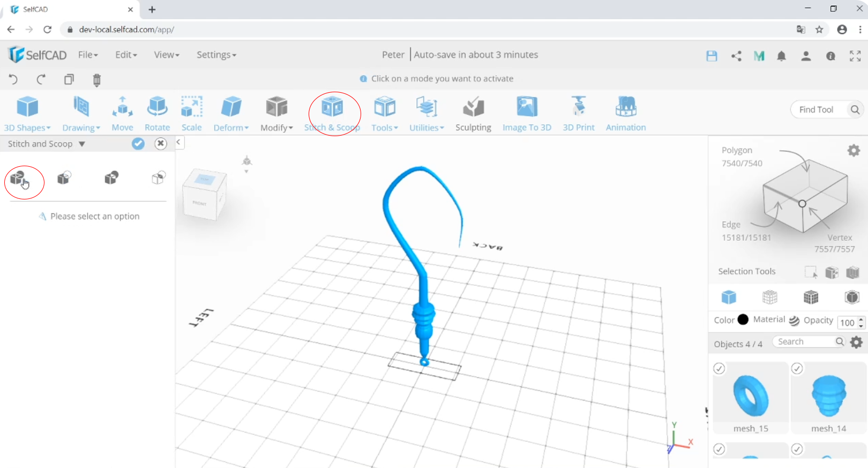The height and width of the screenshot is (468, 868).
Task: Select the Move tool
Action: [x=122, y=114]
